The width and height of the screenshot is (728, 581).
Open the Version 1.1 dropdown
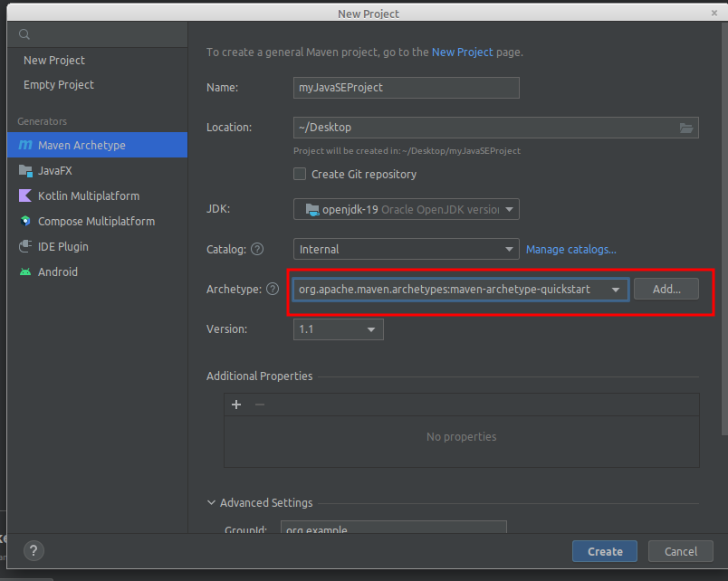(x=338, y=329)
